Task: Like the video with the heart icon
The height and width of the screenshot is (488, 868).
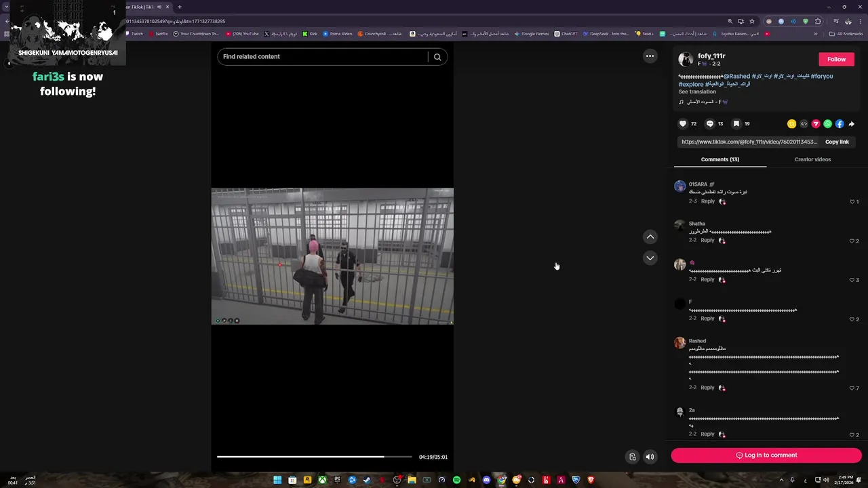Action: [683, 124]
